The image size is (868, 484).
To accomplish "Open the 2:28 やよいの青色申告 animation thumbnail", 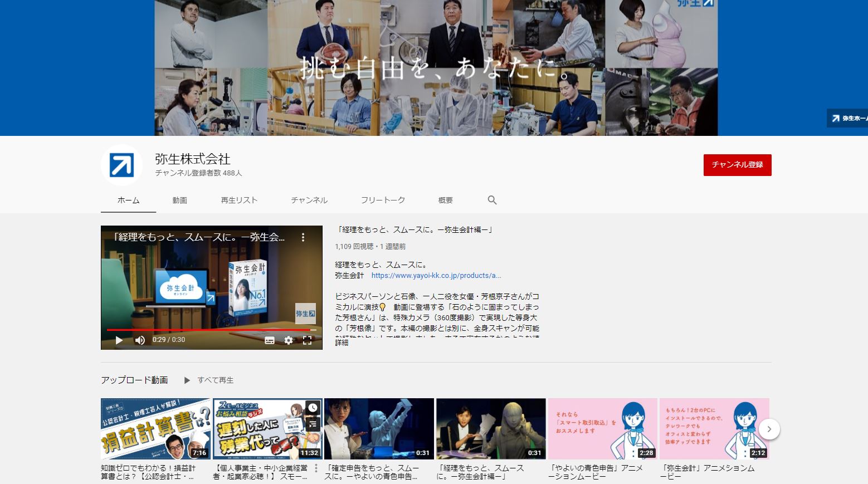I will (603, 429).
